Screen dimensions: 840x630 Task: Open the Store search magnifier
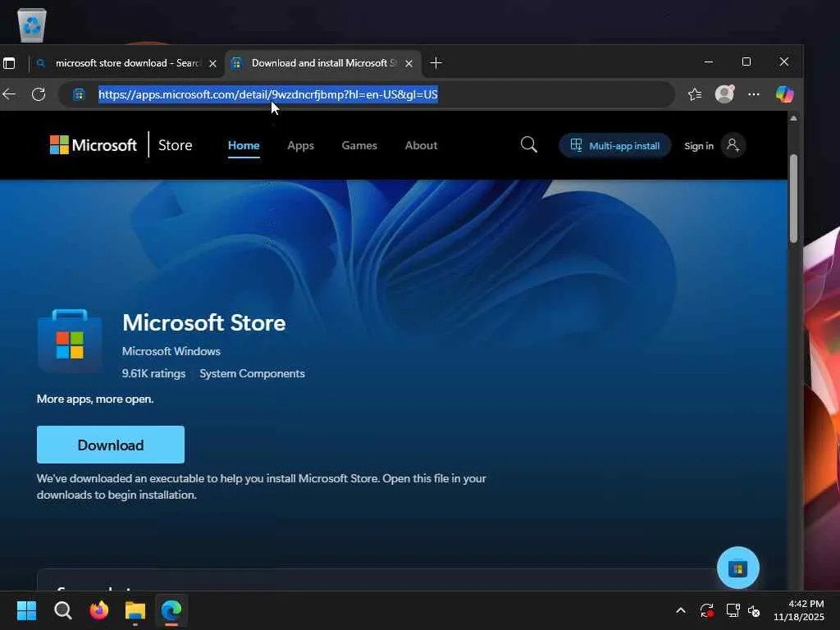[x=529, y=144]
